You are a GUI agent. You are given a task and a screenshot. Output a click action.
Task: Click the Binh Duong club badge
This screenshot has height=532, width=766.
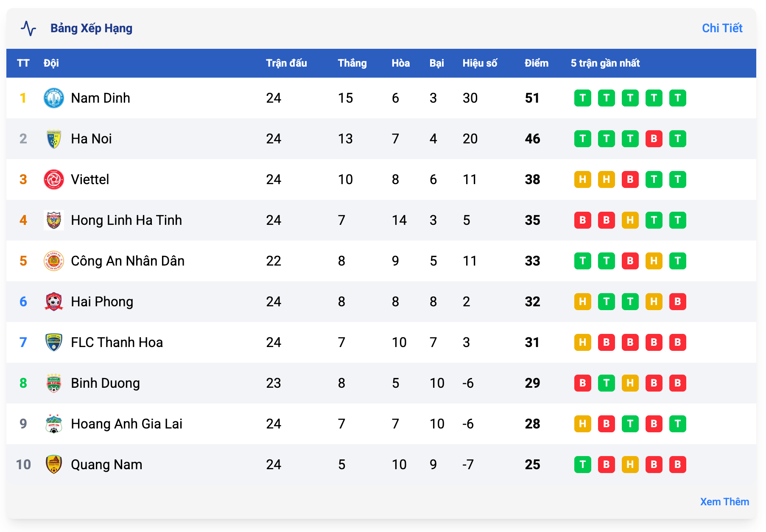pyautogui.click(x=54, y=383)
